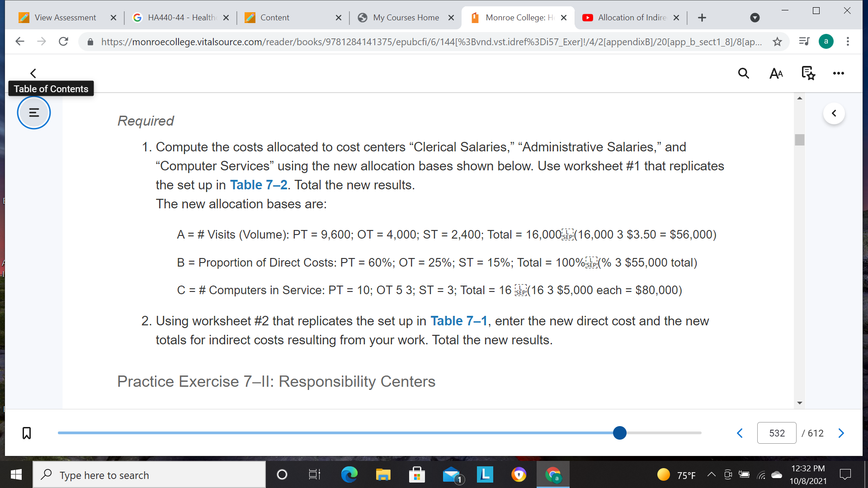868x488 pixels.
Task: Open the more options ellipsis menu
Action: click(x=838, y=73)
